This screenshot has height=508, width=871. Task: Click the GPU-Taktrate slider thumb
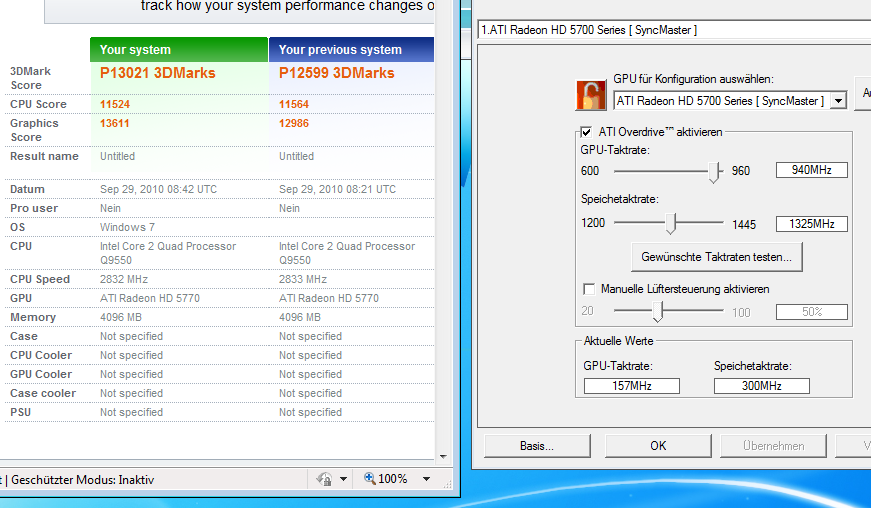click(714, 173)
